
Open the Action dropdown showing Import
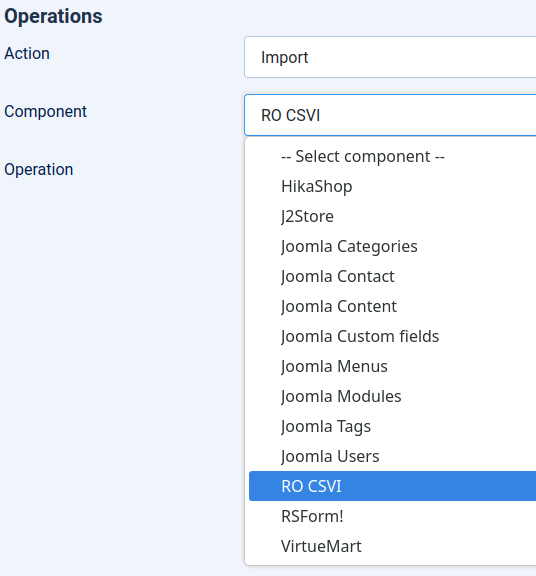390,57
